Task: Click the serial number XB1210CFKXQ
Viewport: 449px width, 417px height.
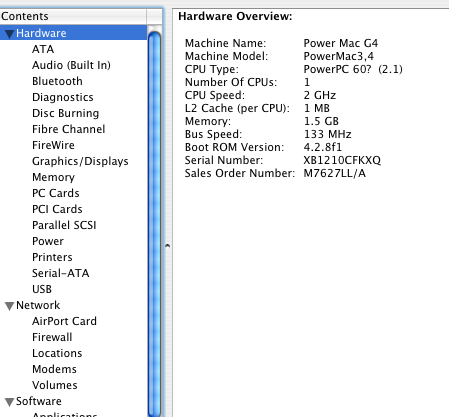Action: [x=342, y=160]
